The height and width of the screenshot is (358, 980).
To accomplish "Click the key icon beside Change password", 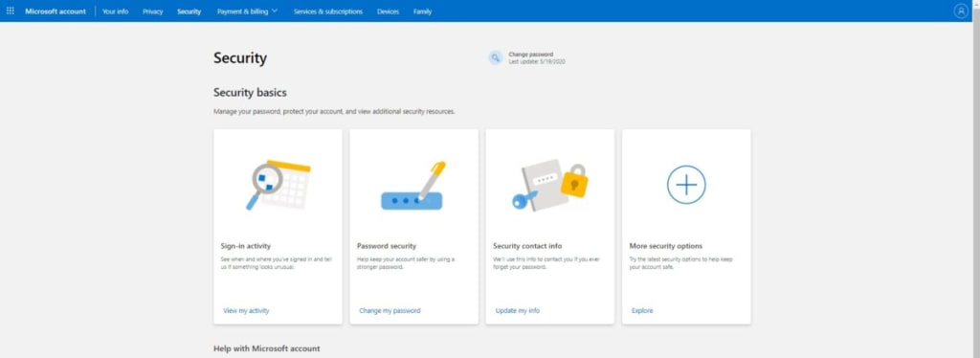I will (496, 58).
